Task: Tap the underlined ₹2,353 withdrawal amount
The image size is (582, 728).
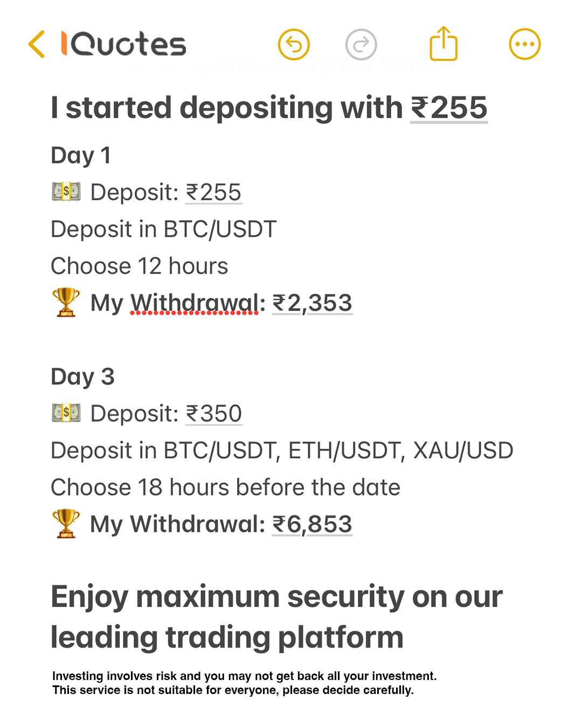Action: point(313,303)
